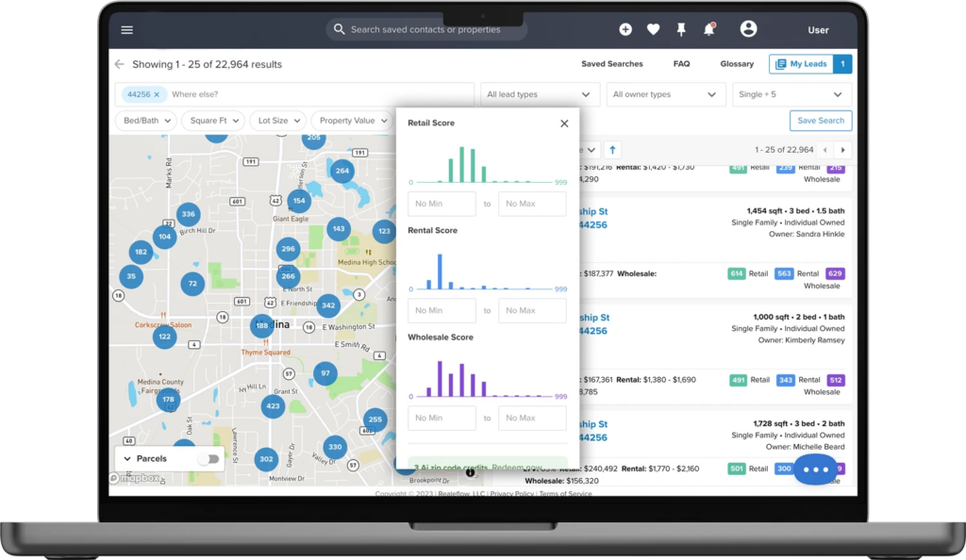Click the Save Search button
The height and width of the screenshot is (560, 966).
click(821, 121)
